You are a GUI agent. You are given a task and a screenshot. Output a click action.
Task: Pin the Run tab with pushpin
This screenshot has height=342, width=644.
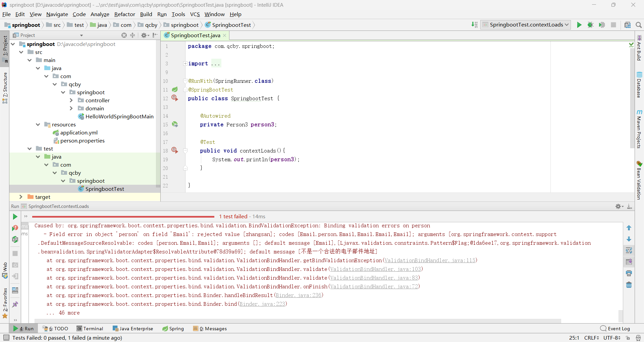15,304
